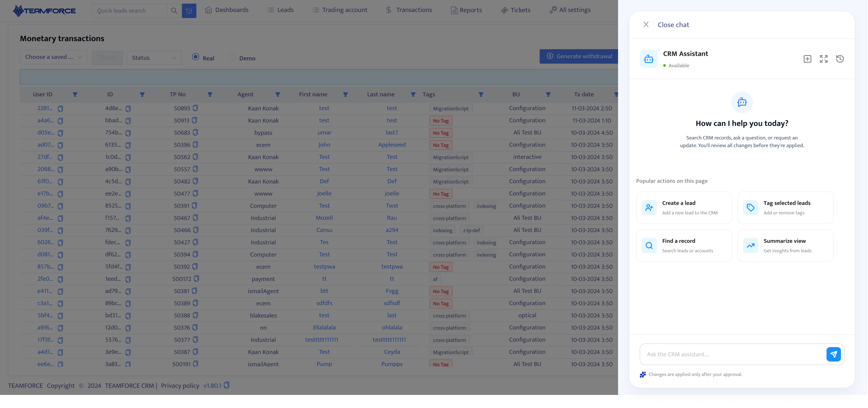Copy the User ID e17b... value
The image size is (868, 408).
[x=60, y=194]
